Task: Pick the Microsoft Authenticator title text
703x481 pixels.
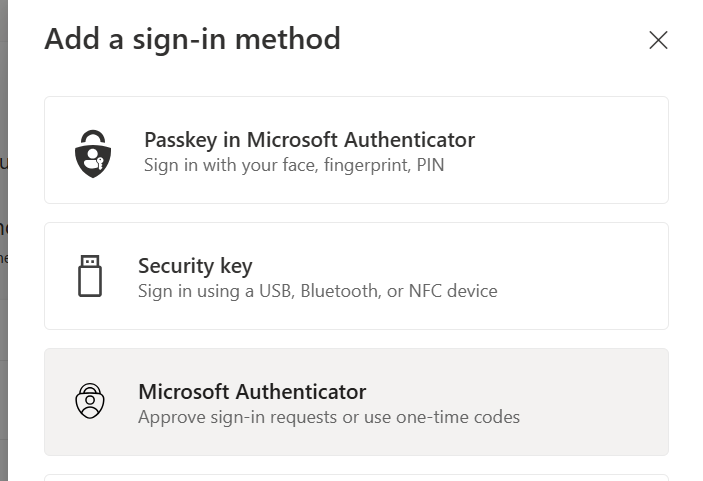Action: click(252, 391)
